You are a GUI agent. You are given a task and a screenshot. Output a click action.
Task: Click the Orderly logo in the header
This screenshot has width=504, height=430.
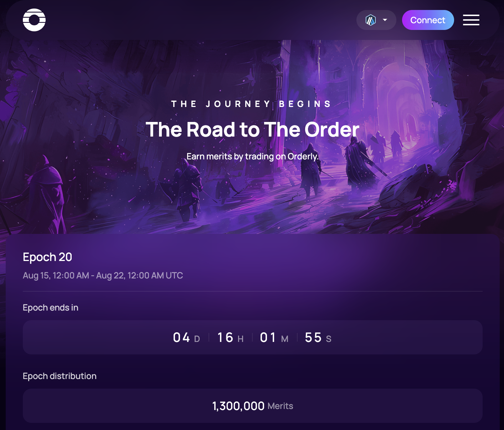tap(34, 20)
